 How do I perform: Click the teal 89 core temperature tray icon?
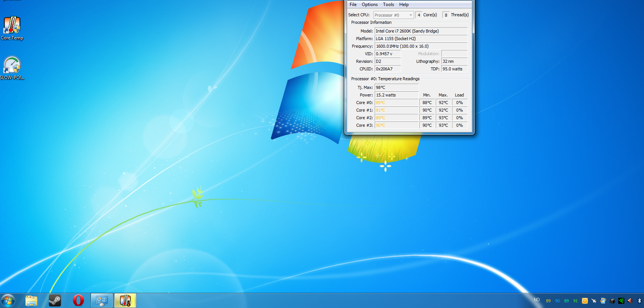coord(566,301)
